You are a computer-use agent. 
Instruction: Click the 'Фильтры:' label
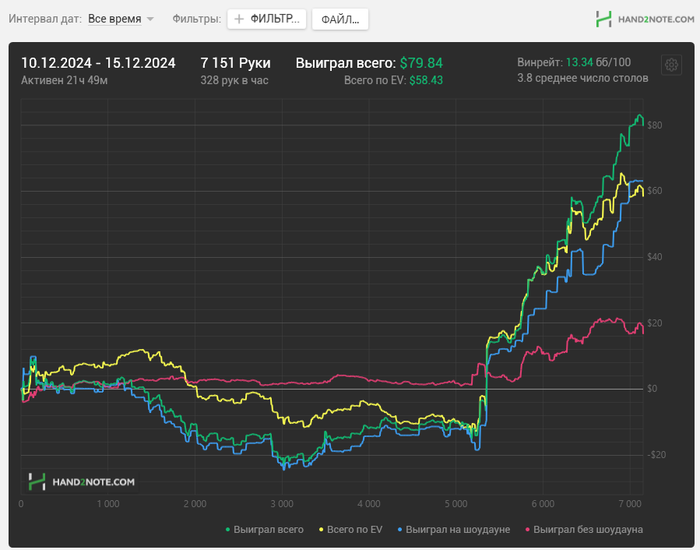pyautogui.click(x=197, y=19)
